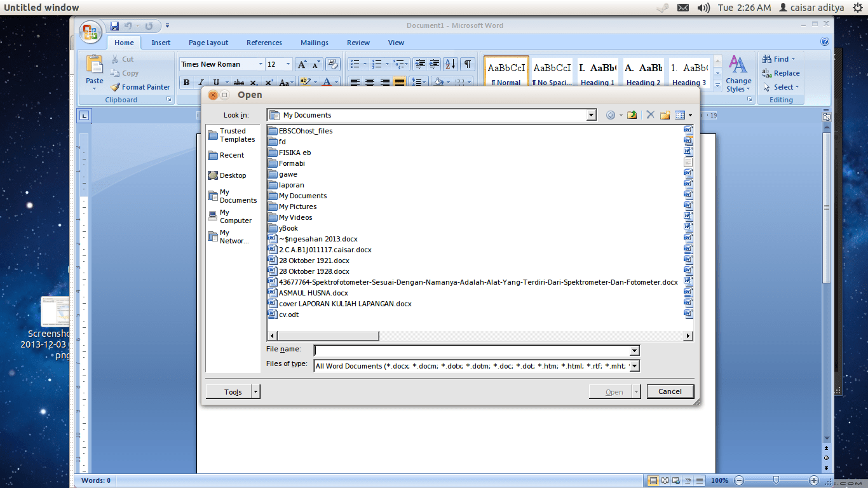The width and height of the screenshot is (868, 488).
Task: Center the paragraph alignment
Action: 370,82
